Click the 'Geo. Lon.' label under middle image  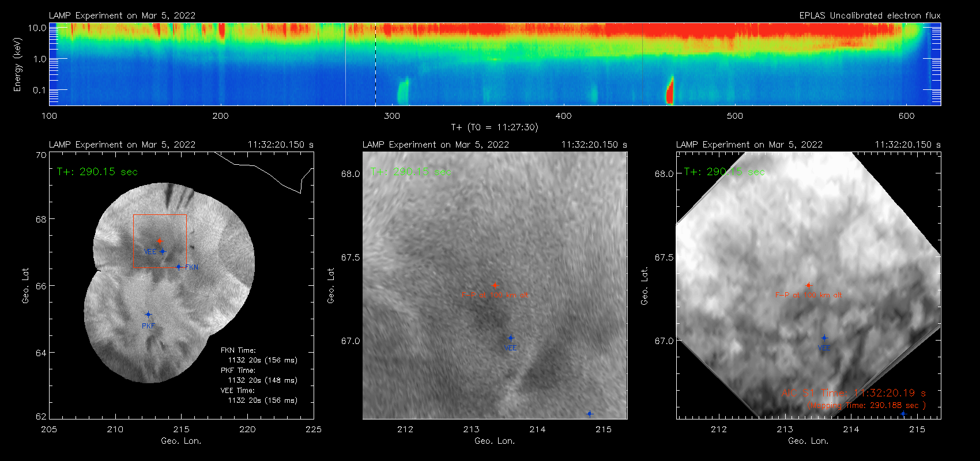[x=495, y=441]
